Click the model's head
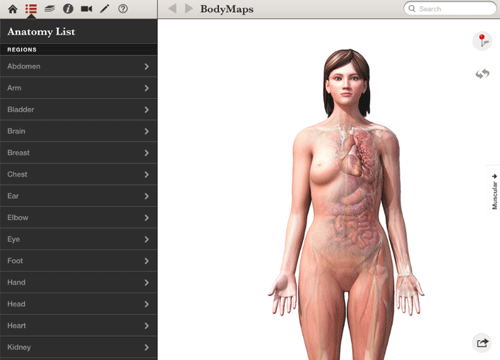The image size is (500, 360). [x=347, y=82]
